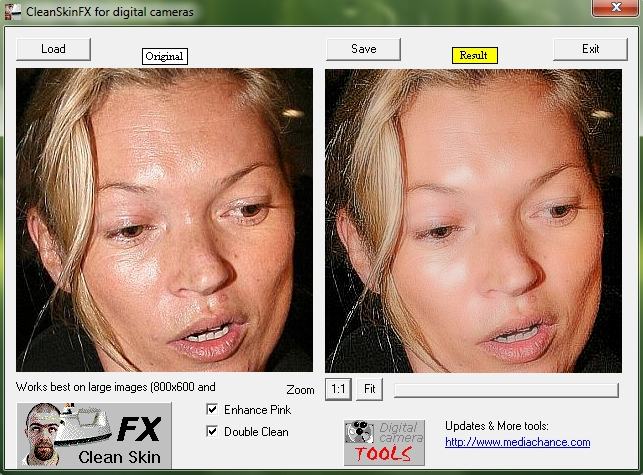Viewport: 643px width, 475px height.
Task: Close the CleanSkinFX window
Action: (615, 7)
